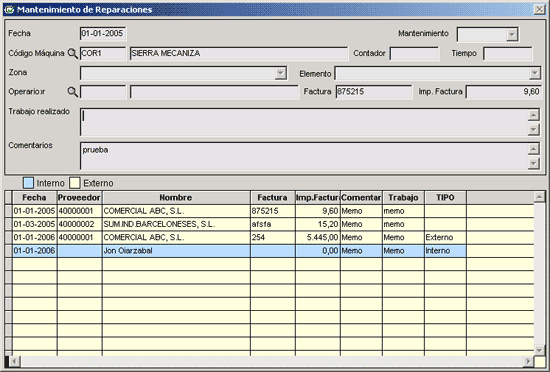Viewport: 550px width, 372px height.
Task: Open the Elemento dropdown
Action: point(535,73)
